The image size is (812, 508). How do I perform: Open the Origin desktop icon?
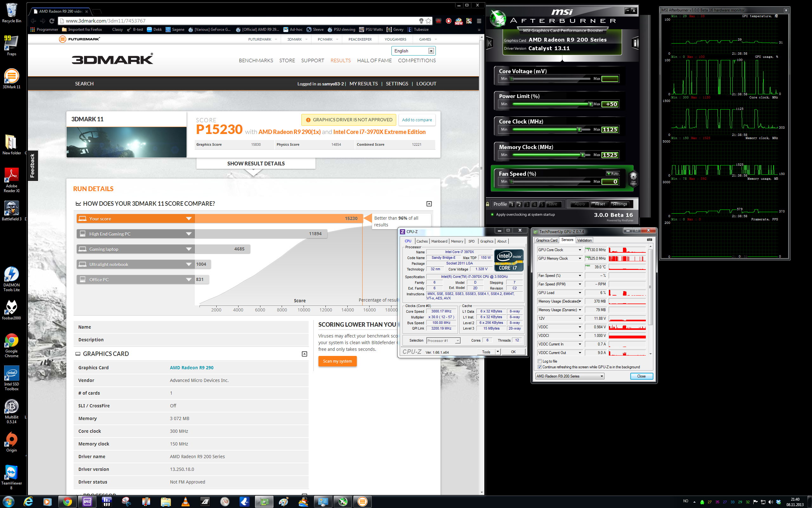pos(11,442)
